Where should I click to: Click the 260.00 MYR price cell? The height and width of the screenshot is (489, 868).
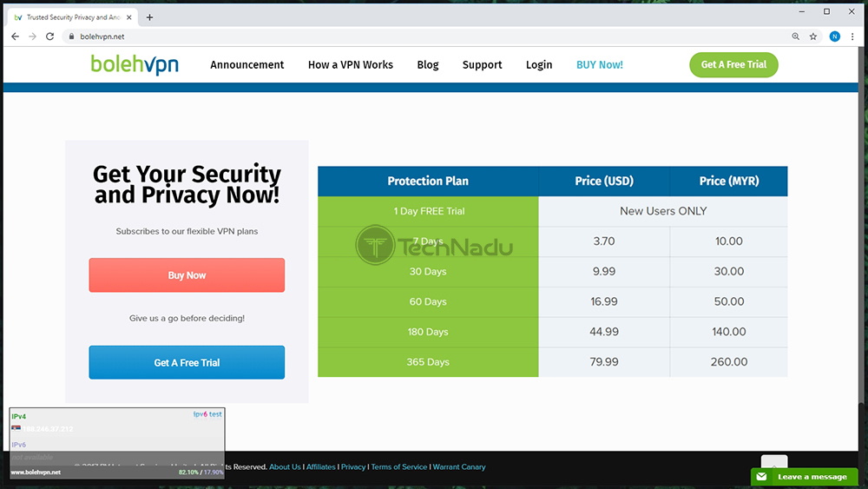(x=729, y=362)
